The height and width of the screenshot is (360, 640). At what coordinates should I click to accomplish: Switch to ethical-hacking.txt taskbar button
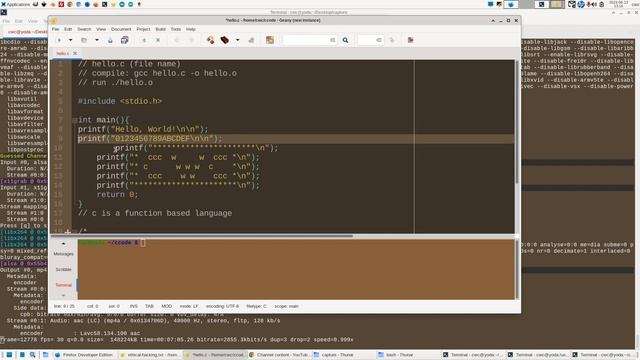point(149,355)
